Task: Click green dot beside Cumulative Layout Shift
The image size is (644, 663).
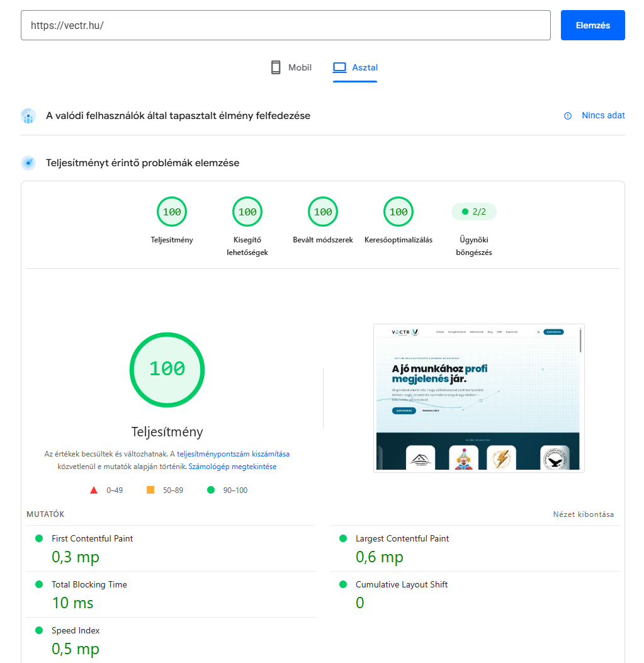Action: (343, 584)
